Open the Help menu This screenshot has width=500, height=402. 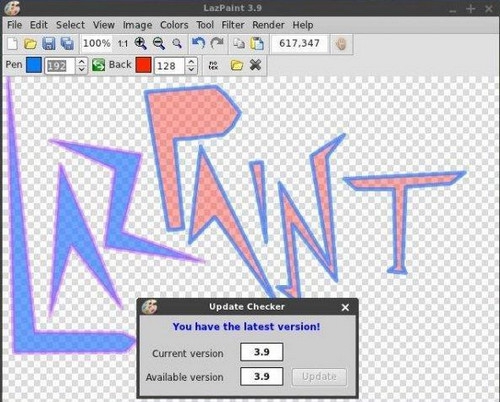click(303, 25)
